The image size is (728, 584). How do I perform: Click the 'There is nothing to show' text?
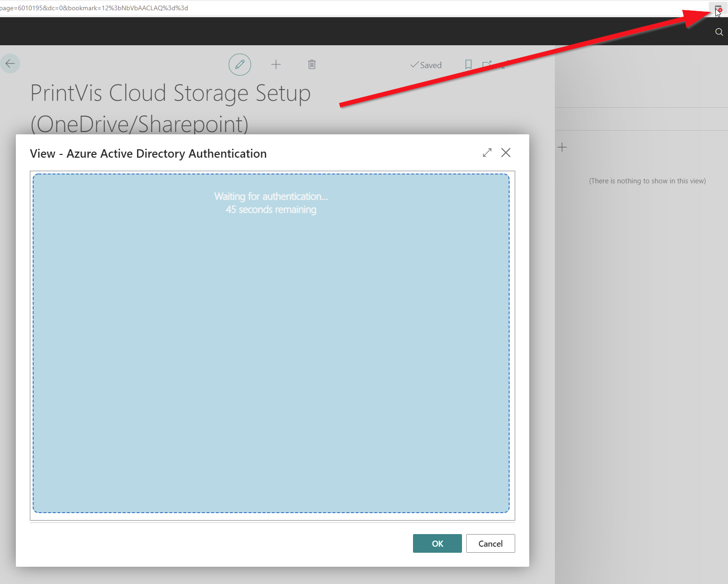click(x=647, y=181)
